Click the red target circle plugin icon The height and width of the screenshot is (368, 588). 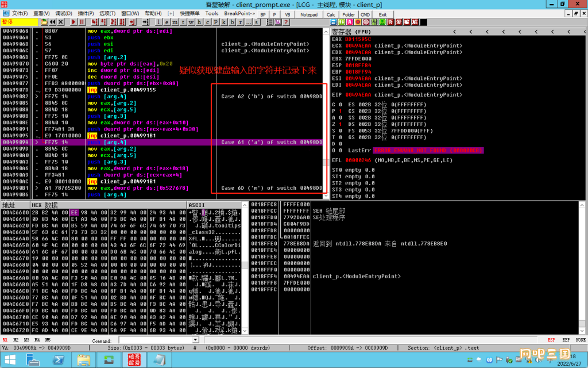(366, 22)
